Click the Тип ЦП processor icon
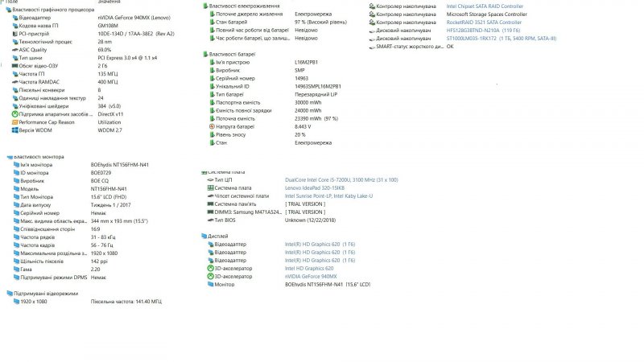 pyautogui.click(x=211, y=179)
